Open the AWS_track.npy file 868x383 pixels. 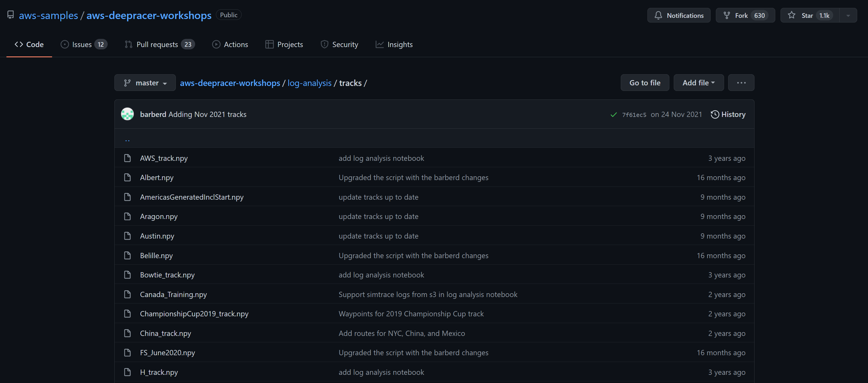[164, 158]
